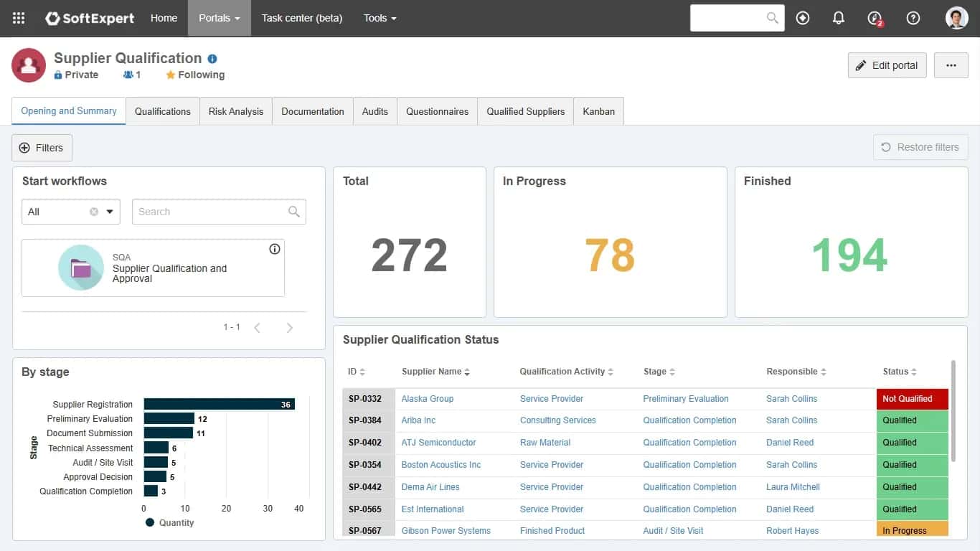Click the Start workflows search magnifier
980x551 pixels.
coord(294,212)
